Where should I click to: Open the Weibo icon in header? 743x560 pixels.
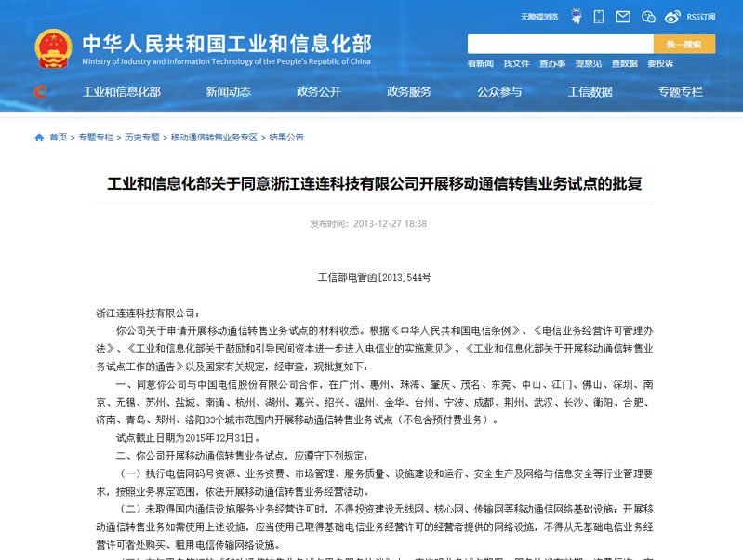point(673,16)
